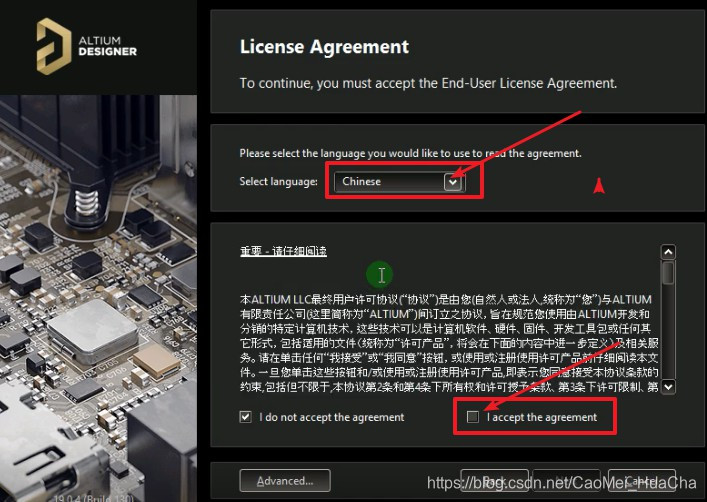Click the license text scroll-down arrow

pyautogui.click(x=668, y=387)
